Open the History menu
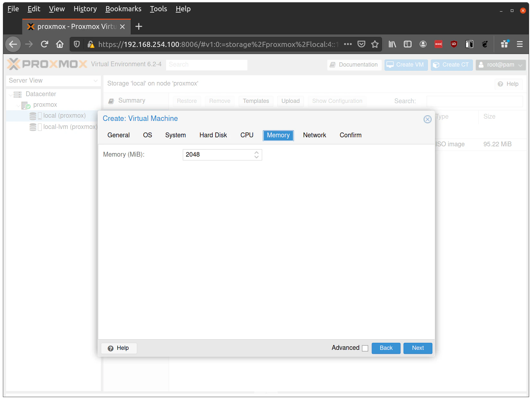Screen dimensions: 532x400 (x=85, y=9)
